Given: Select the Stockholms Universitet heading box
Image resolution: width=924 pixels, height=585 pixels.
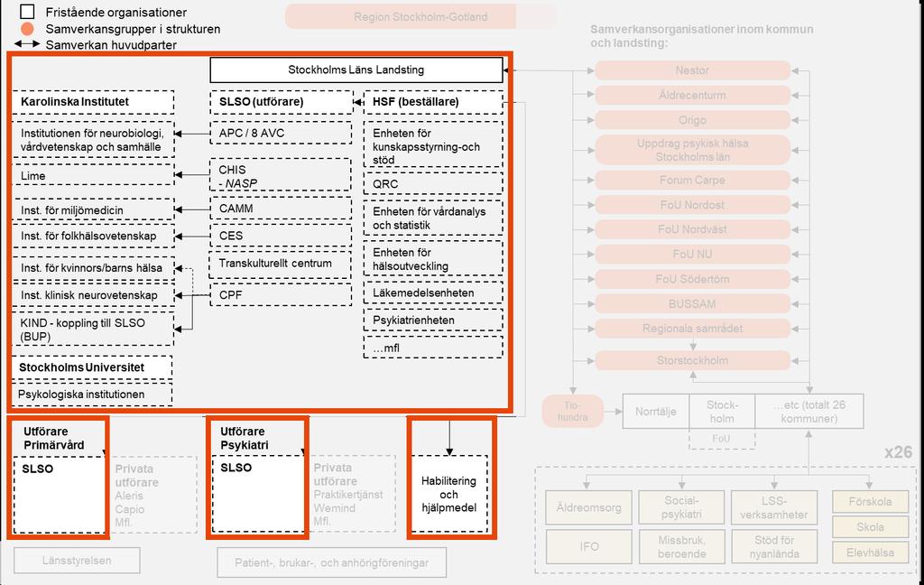Looking at the screenshot, I should click(92, 367).
